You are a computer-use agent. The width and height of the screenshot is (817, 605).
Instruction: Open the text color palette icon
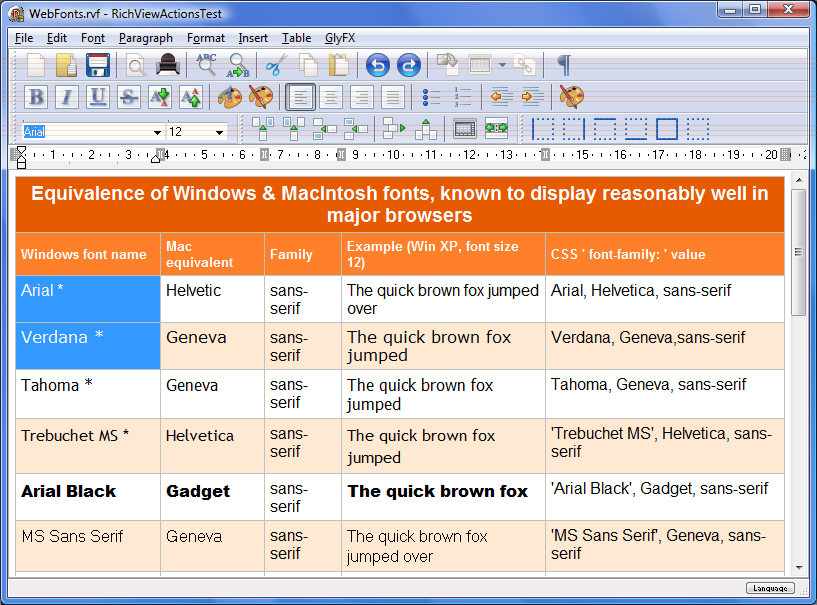tap(229, 97)
